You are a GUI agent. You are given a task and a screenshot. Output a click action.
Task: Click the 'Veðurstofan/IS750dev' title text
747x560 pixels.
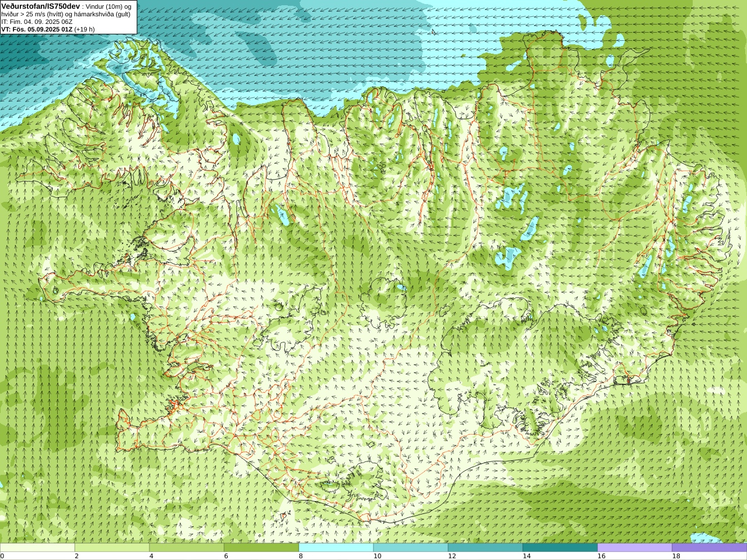click(41, 6)
